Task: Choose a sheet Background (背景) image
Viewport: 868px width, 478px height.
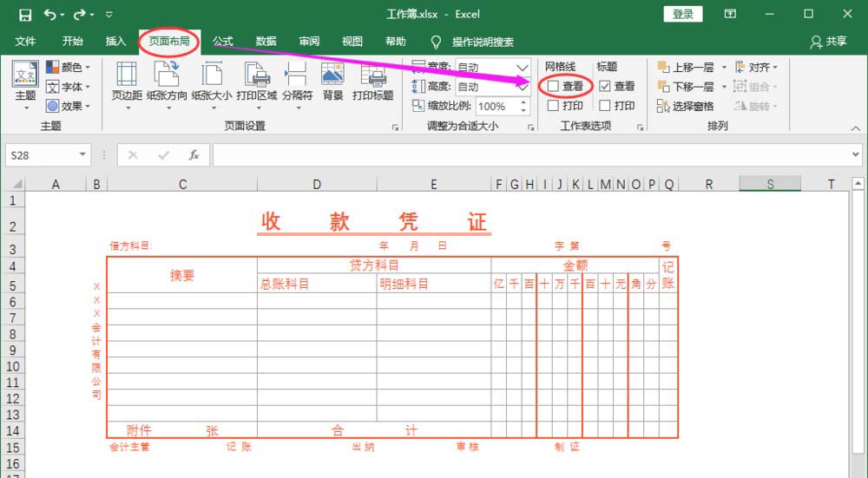Action: [332, 82]
